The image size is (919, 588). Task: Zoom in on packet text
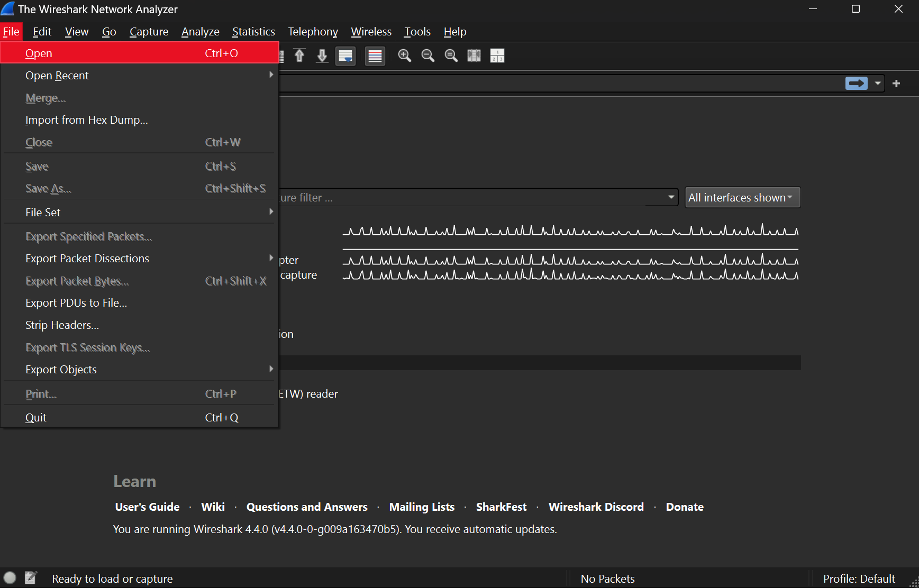point(405,56)
